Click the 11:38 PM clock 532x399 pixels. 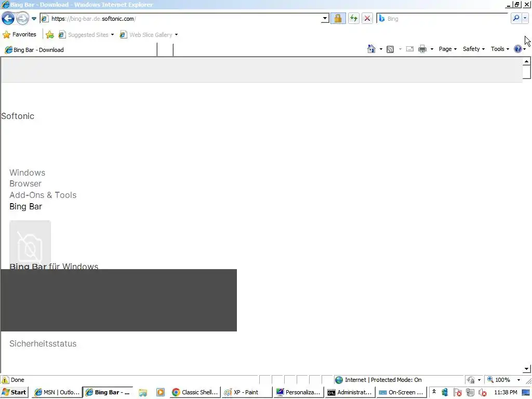pos(506,392)
